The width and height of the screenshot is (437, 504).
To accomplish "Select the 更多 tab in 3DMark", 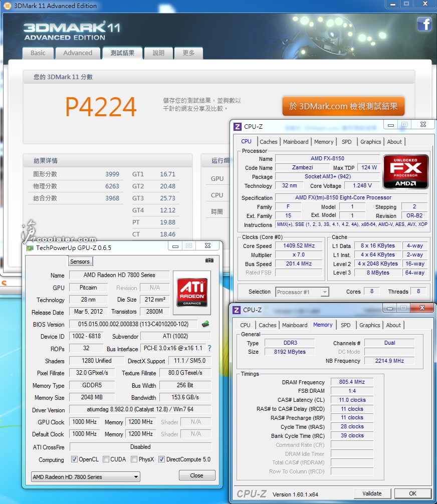I will [x=188, y=53].
